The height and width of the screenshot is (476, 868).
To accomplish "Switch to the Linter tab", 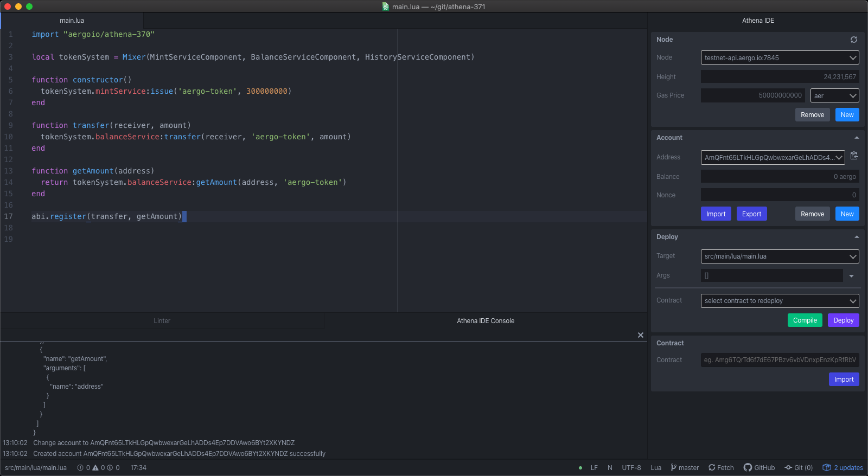I will 162,321.
